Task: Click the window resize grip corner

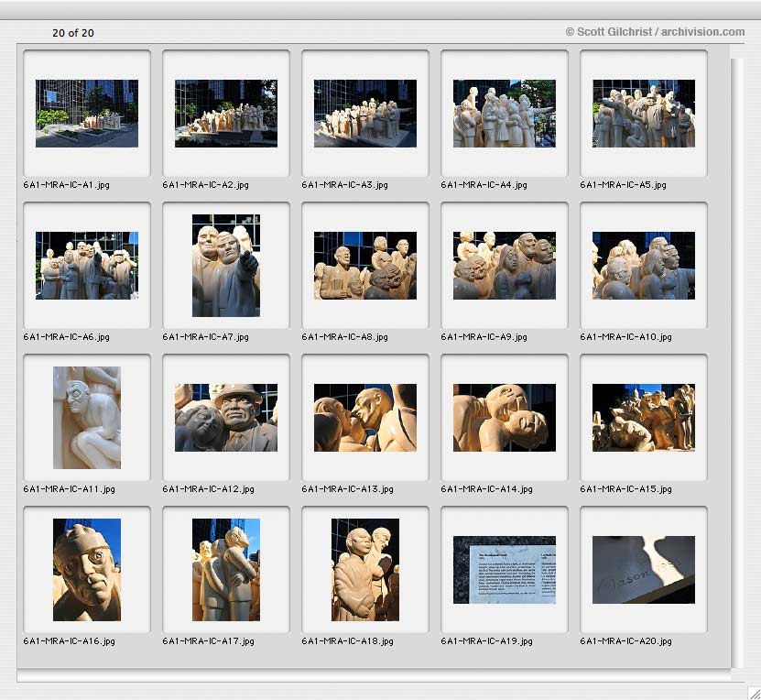Action: [755, 694]
